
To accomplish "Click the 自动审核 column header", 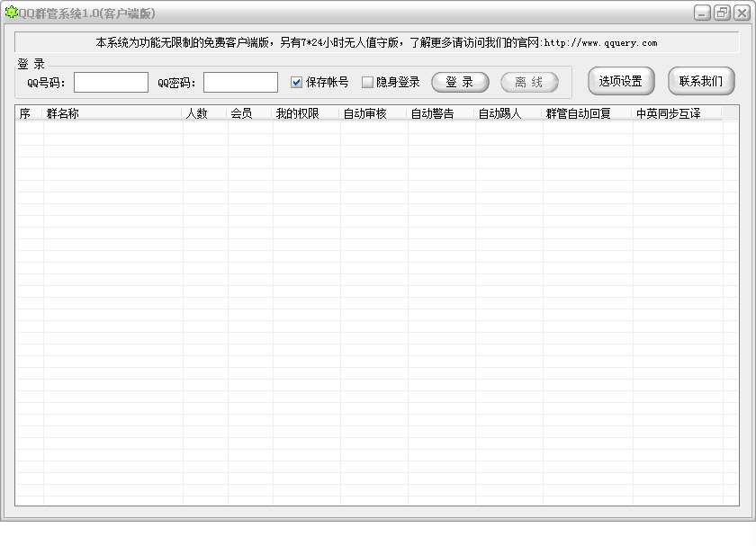I will [x=374, y=113].
